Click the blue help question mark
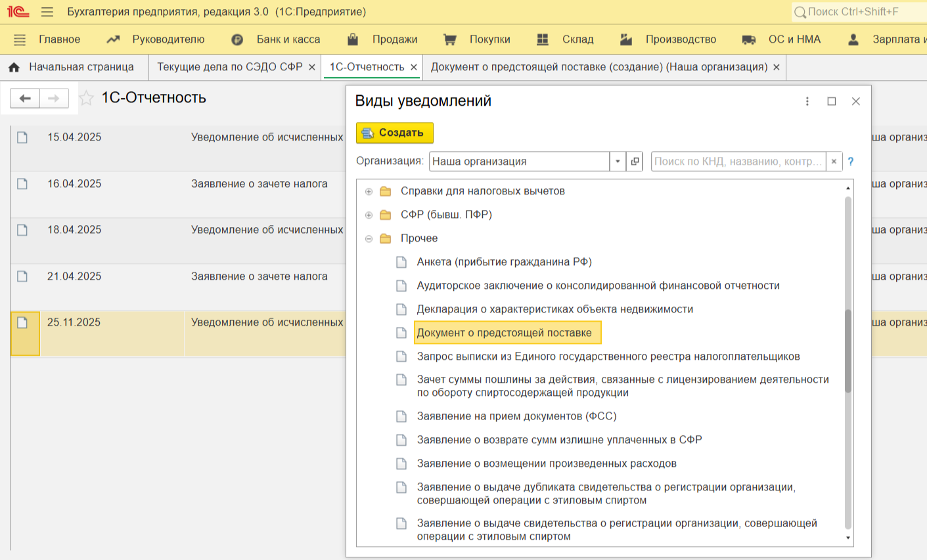 coord(851,162)
